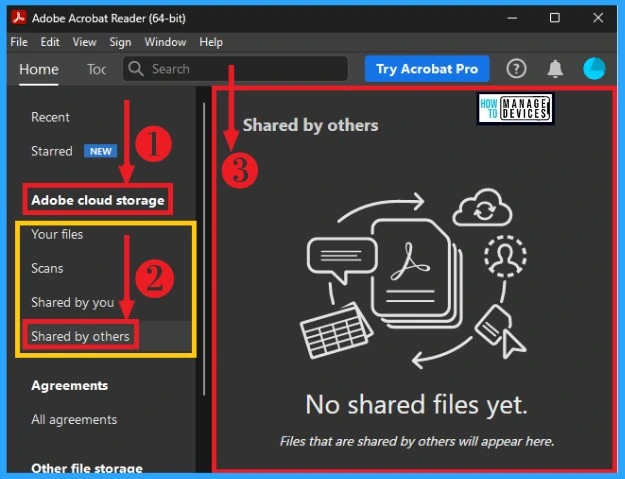The image size is (625, 479).
Task: Open All agreements in sidebar
Action: [x=74, y=419]
